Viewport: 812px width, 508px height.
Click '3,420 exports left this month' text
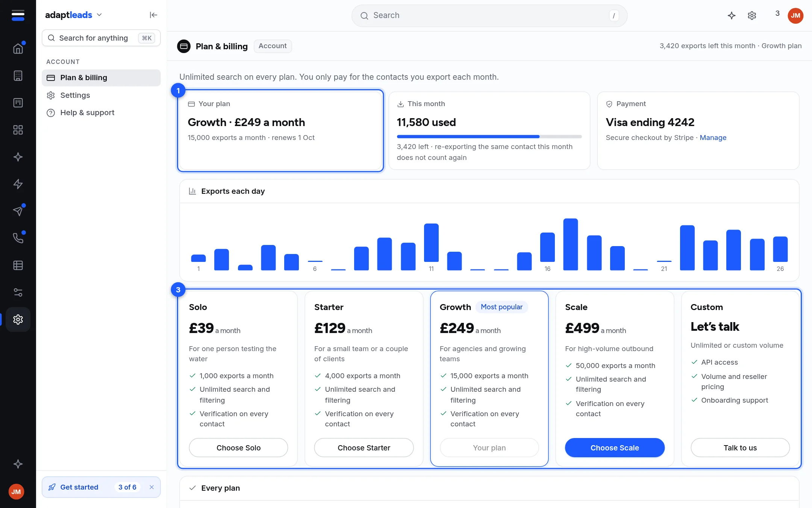[707, 46]
